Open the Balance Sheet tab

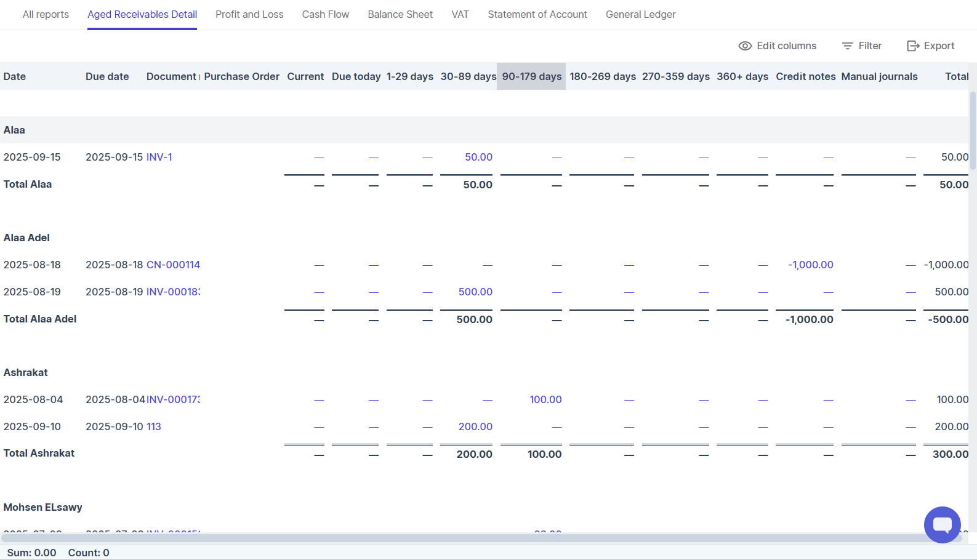(400, 14)
